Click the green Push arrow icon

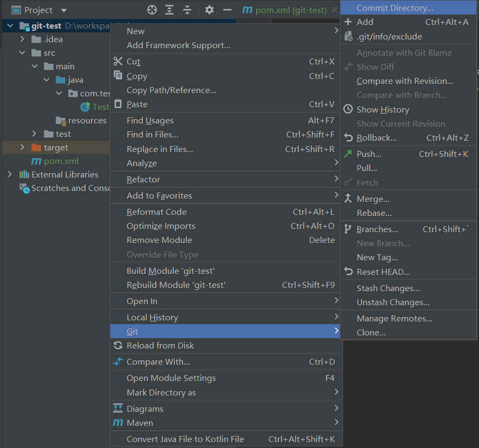[x=348, y=154]
